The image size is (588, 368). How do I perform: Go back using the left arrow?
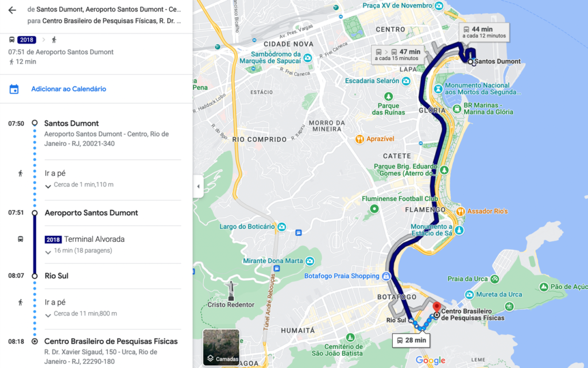13,10
